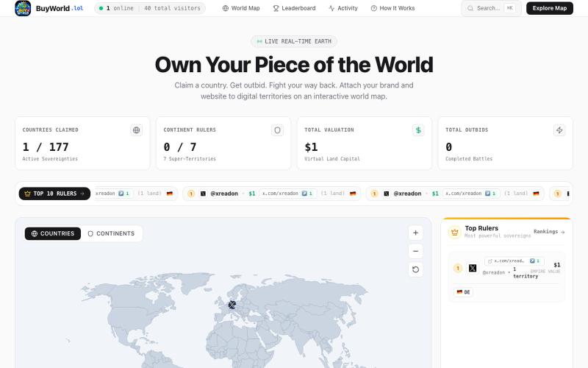Click the pulse icon beside Activity
Screen dimensions: 588x368
(x=331, y=8)
